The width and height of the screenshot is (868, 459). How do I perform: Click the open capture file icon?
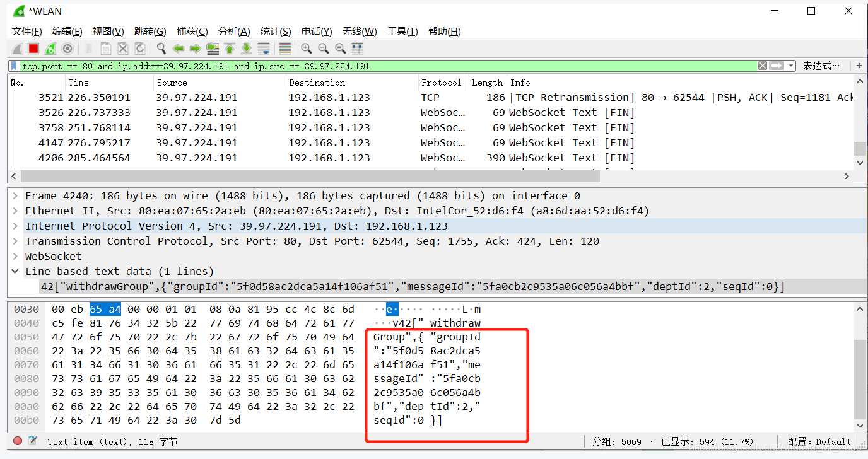point(89,49)
